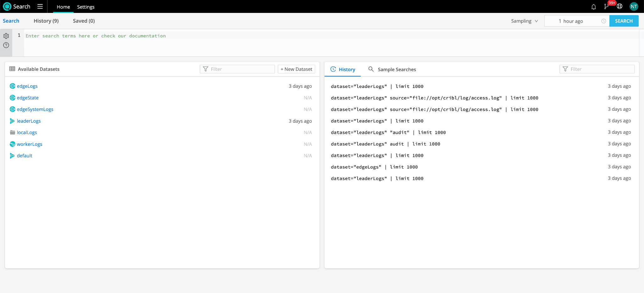
Task: Click the Cribl Search logo
Action: point(7,7)
